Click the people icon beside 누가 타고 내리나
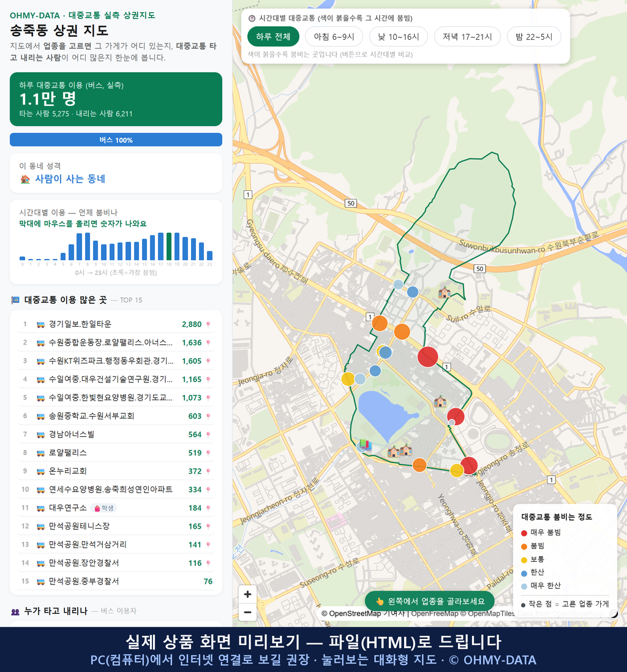 tap(15, 611)
